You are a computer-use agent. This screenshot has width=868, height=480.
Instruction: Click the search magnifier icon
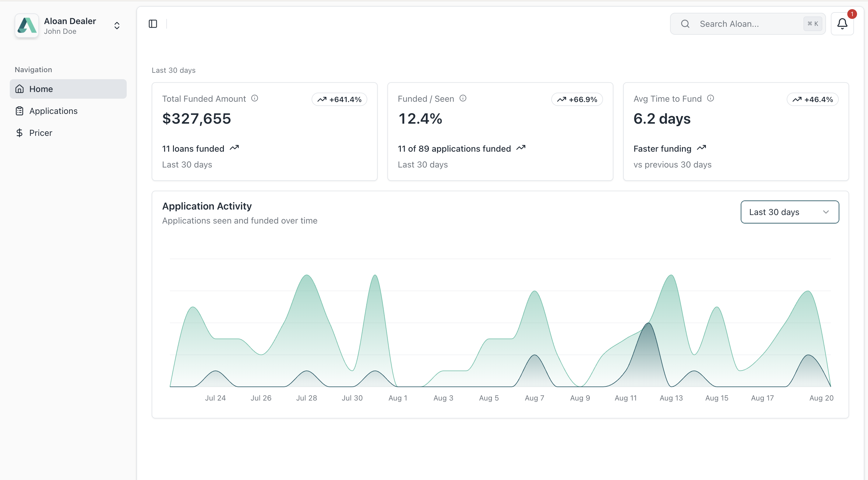(x=685, y=24)
